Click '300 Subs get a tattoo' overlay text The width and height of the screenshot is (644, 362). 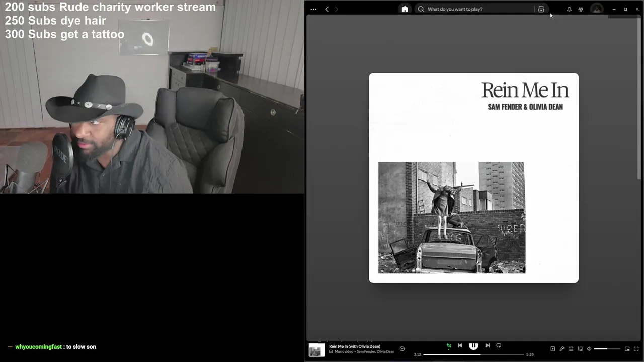(x=64, y=34)
